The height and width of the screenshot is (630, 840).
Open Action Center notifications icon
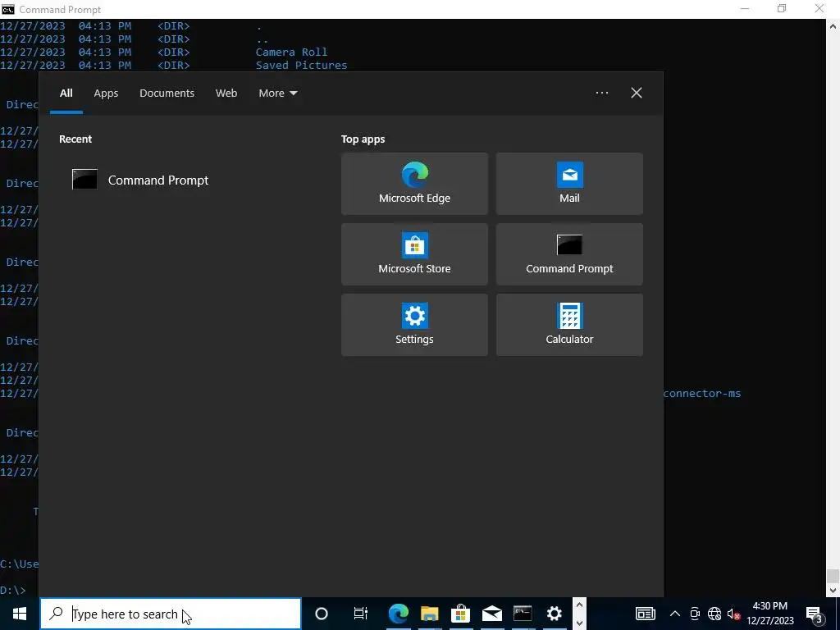tap(815, 614)
